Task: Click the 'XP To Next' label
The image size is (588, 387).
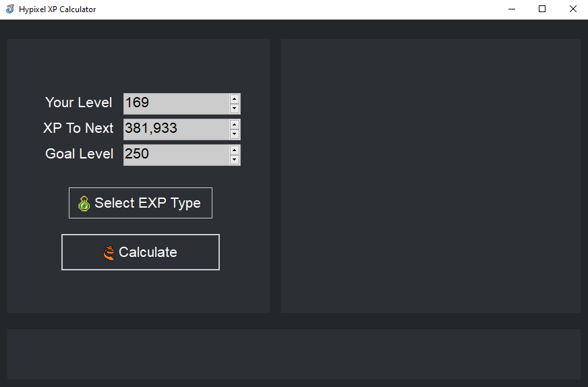Action: (x=78, y=128)
